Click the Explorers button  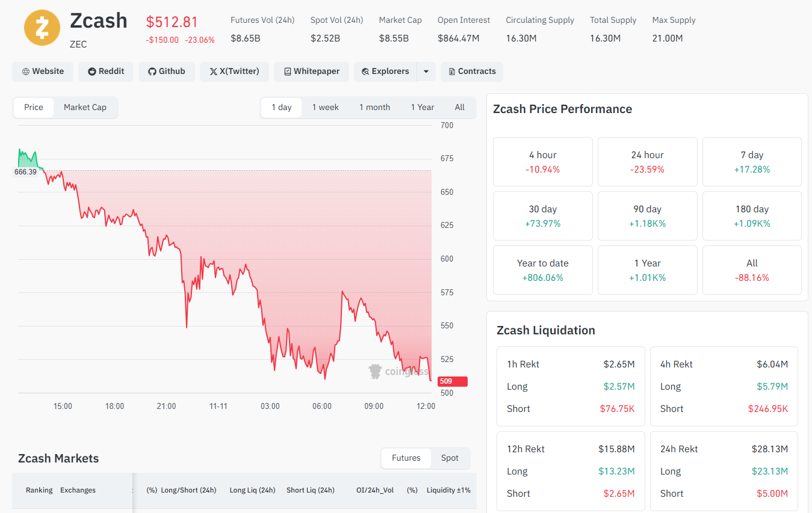click(385, 72)
